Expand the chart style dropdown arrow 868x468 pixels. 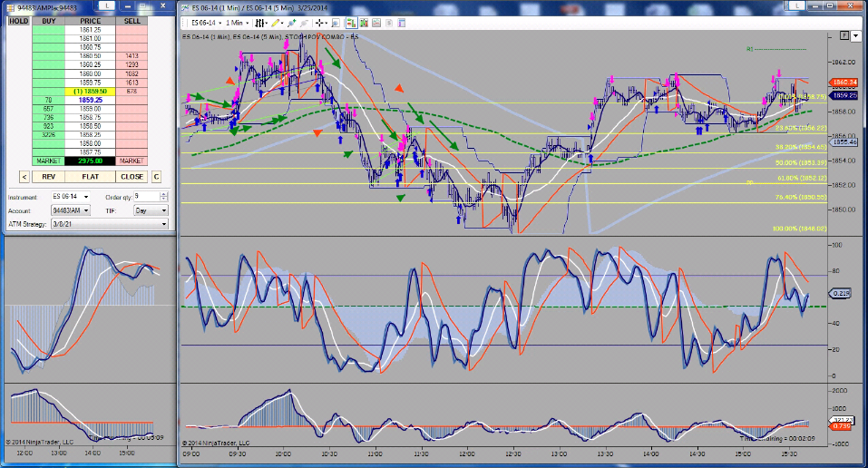coord(267,24)
